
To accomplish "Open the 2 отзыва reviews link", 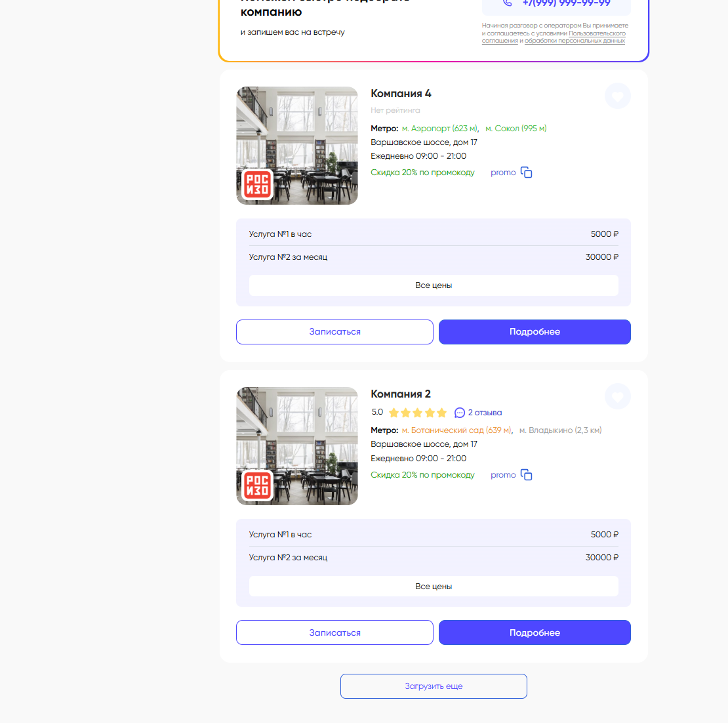I will pos(485,413).
